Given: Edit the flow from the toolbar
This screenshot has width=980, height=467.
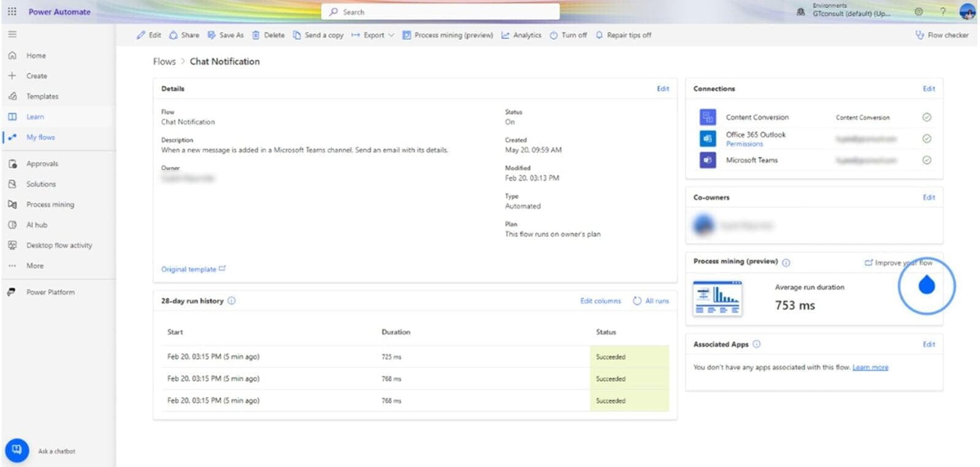Looking at the screenshot, I should 149,35.
